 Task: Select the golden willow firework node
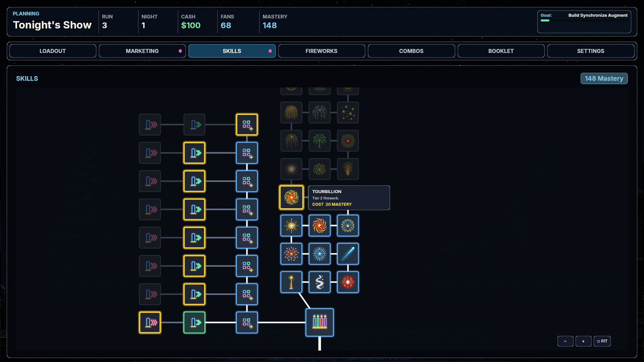tap(291, 113)
